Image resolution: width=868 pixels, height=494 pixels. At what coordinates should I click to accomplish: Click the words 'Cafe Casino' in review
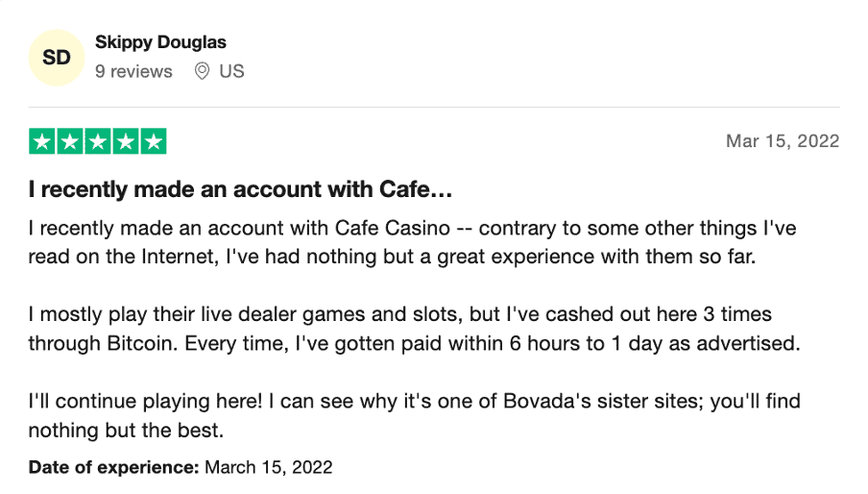(x=393, y=228)
